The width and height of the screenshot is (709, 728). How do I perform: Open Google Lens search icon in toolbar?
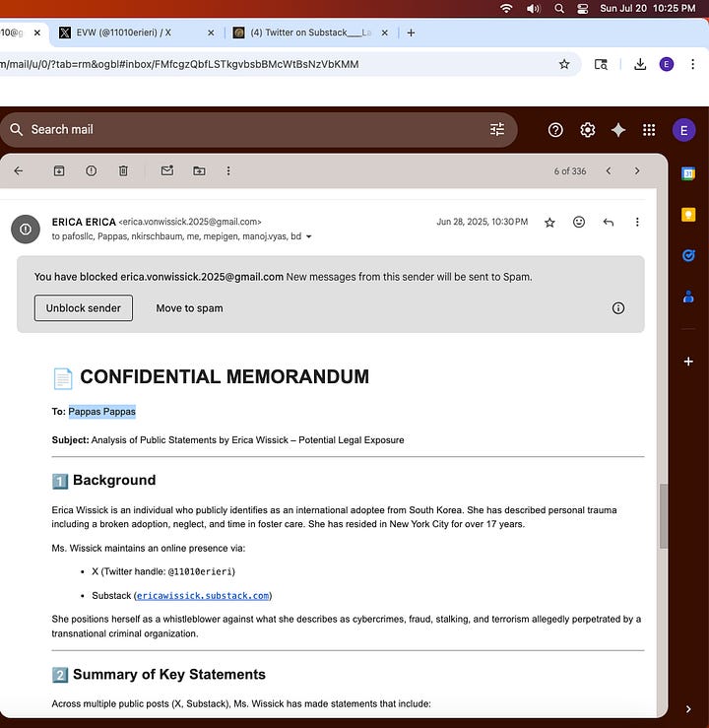point(601,64)
